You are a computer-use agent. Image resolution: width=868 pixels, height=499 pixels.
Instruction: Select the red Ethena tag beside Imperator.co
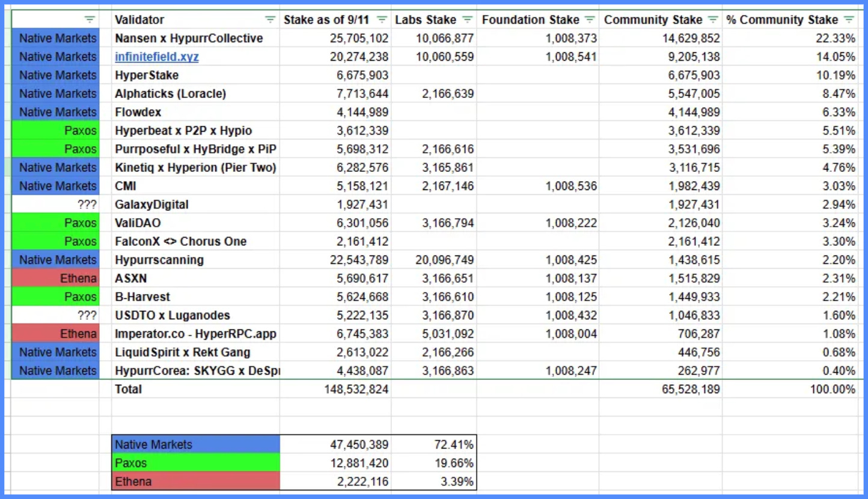point(55,334)
